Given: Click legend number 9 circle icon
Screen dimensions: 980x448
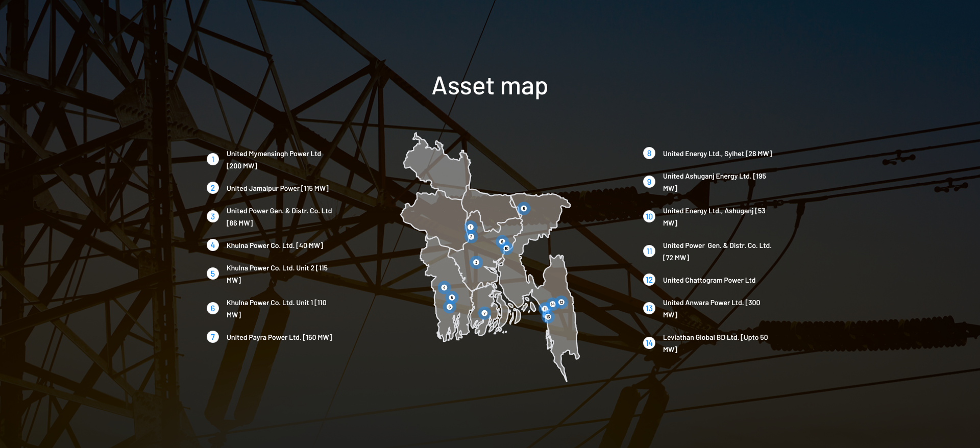Looking at the screenshot, I should point(649,182).
